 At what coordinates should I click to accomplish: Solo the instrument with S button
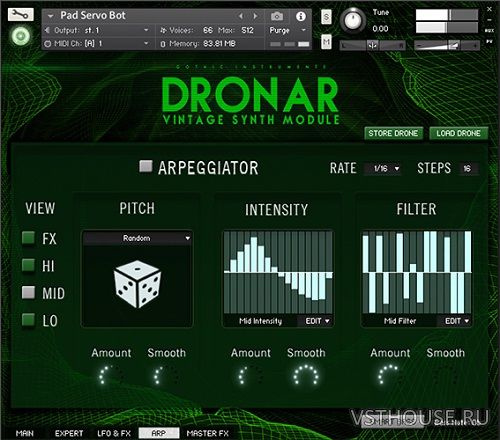tap(326, 17)
